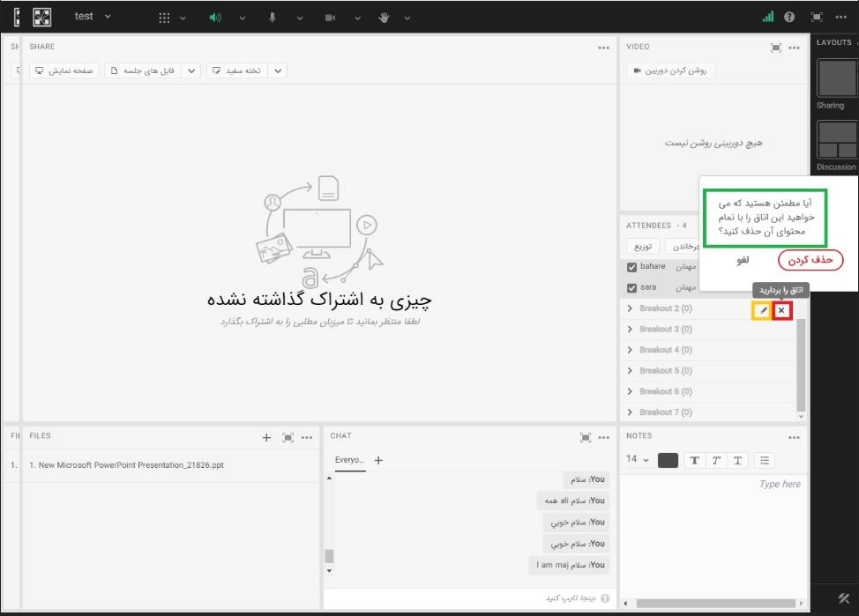Switch to the Everyone chat tab
This screenshot has width=859, height=616.
pyautogui.click(x=349, y=460)
